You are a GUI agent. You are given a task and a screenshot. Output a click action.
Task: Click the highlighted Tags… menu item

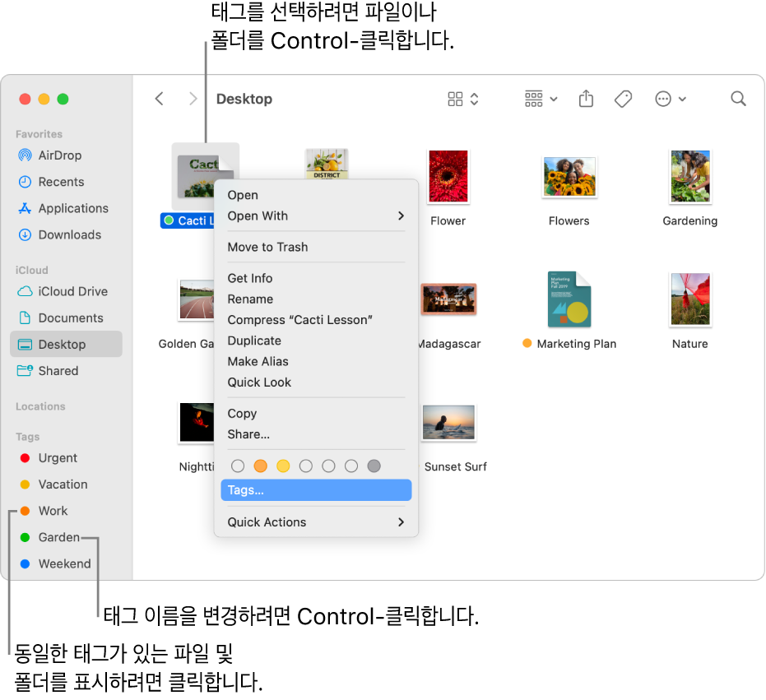[x=316, y=490]
